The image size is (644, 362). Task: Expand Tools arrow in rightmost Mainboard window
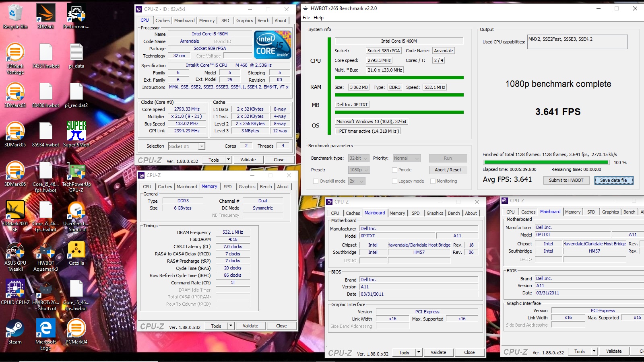coord(594,351)
